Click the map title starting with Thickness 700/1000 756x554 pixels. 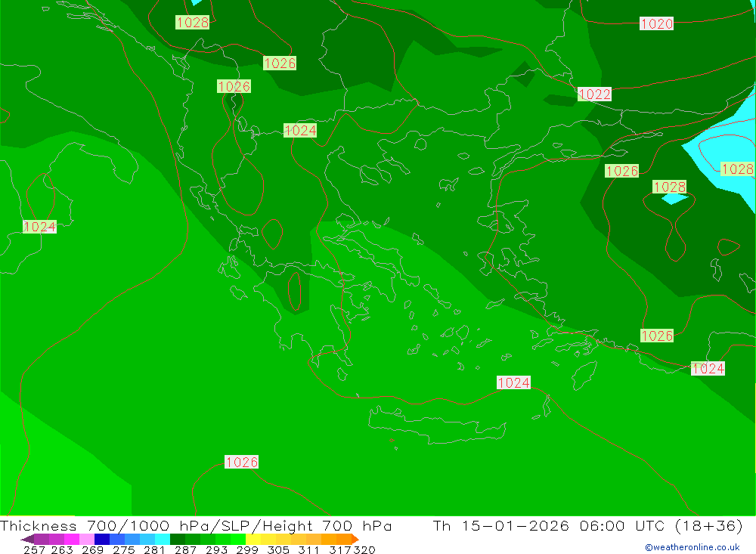196,525
